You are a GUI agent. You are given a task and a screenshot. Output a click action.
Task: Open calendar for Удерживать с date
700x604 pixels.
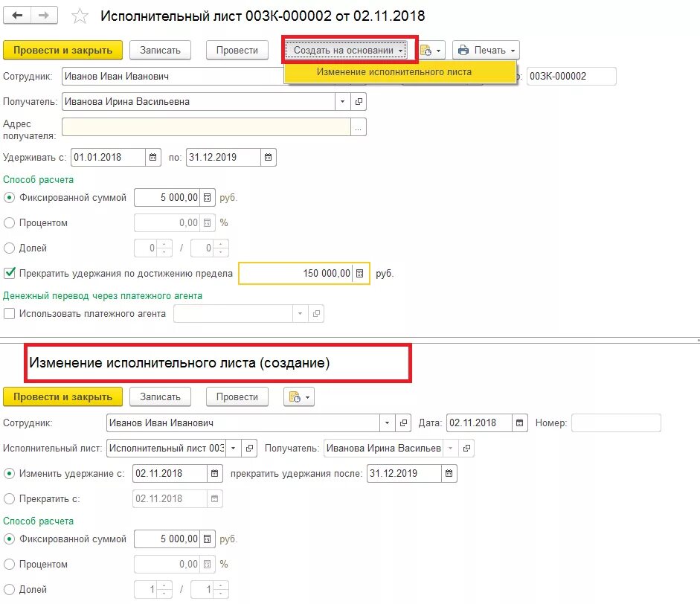[x=152, y=157]
